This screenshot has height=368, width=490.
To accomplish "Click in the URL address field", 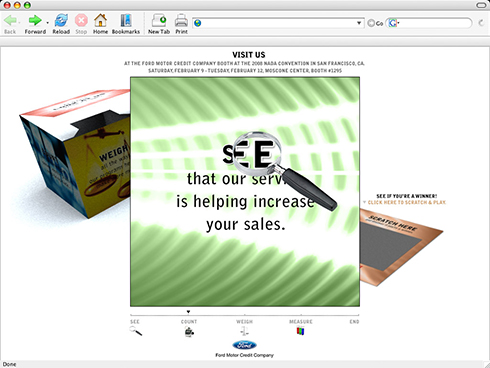I will tap(278, 23).
